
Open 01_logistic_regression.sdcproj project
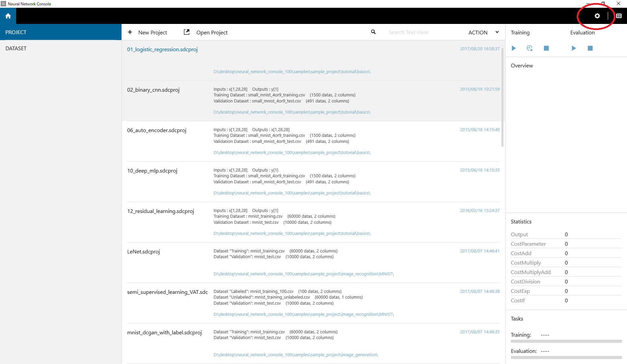(x=162, y=49)
